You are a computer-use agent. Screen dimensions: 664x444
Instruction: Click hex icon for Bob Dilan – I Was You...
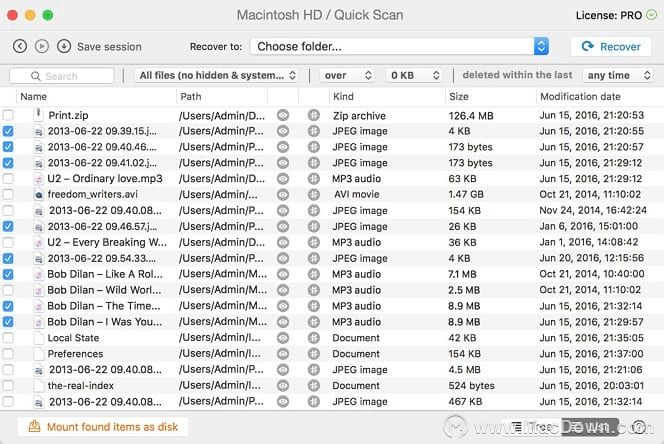[x=314, y=322]
